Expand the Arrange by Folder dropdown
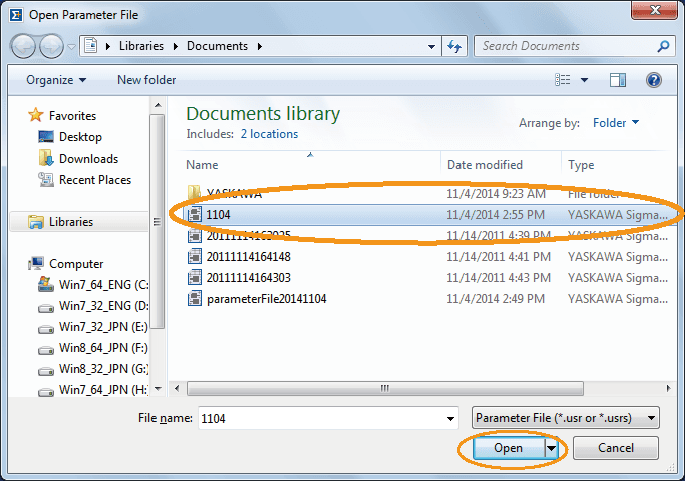 pyautogui.click(x=616, y=123)
